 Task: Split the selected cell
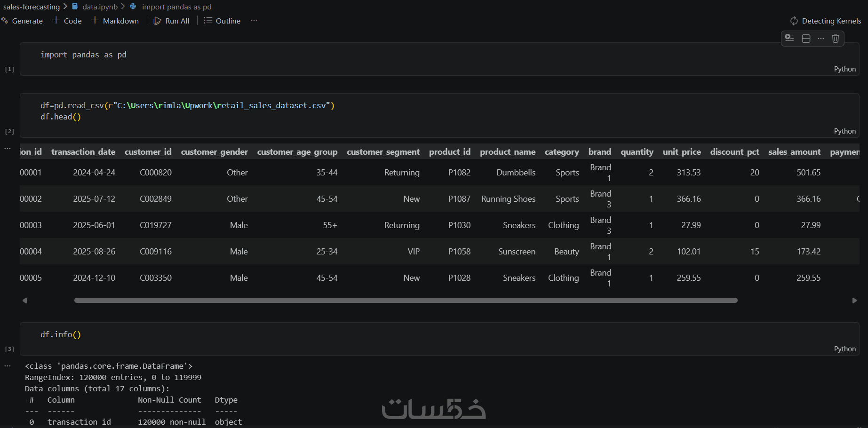[x=806, y=38]
